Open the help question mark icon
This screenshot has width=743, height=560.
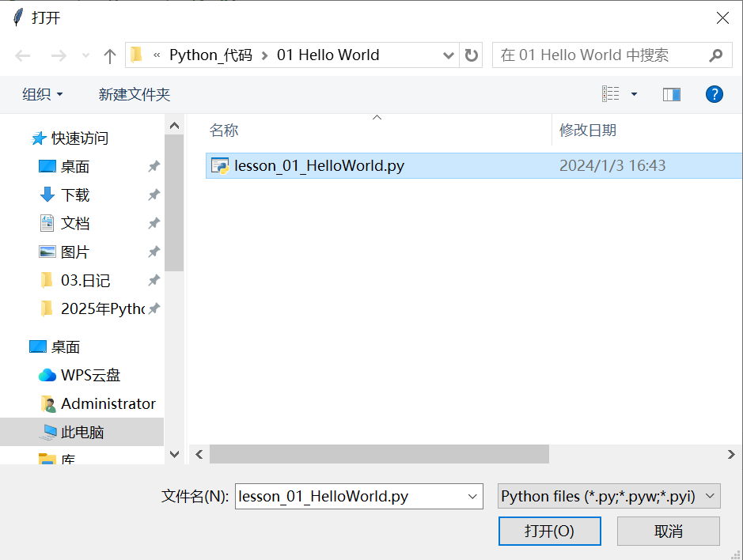tap(714, 94)
